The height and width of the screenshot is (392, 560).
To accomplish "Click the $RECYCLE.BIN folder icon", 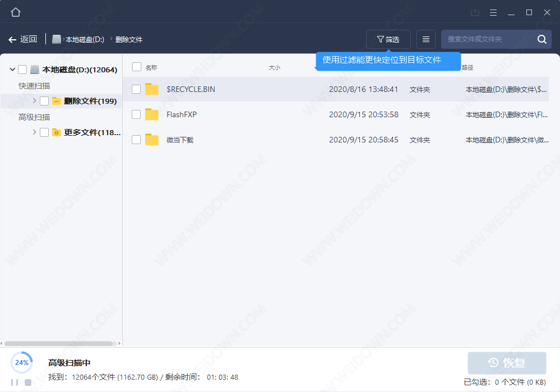I will pyautogui.click(x=152, y=89).
